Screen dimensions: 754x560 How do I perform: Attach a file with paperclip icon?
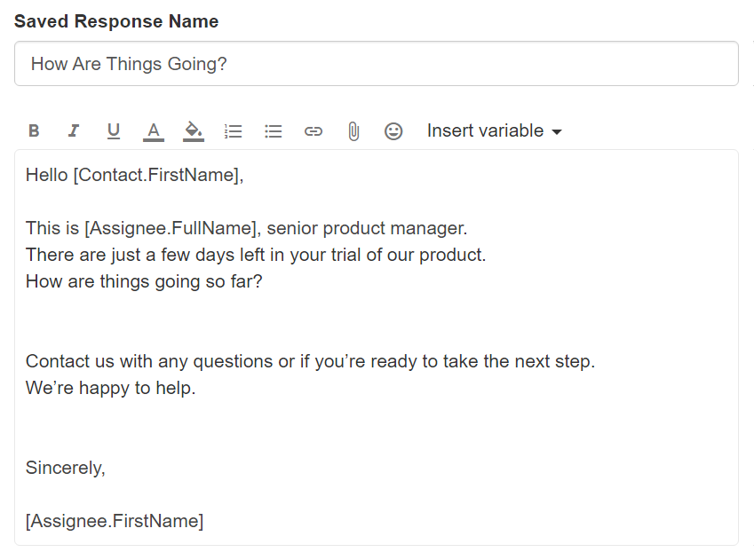coord(353,131)
